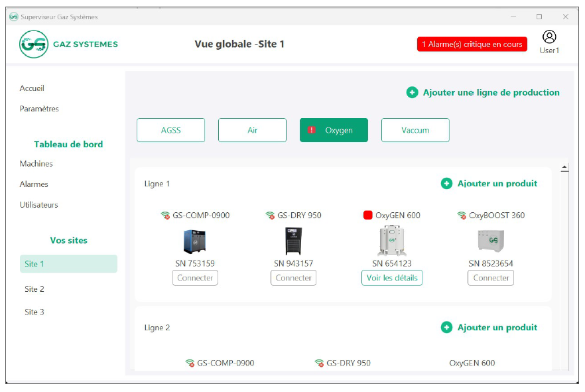Select the OxyGEN 600 machine image
The image size is (585, 392).
pyautogui.click(x=392, y=241)
